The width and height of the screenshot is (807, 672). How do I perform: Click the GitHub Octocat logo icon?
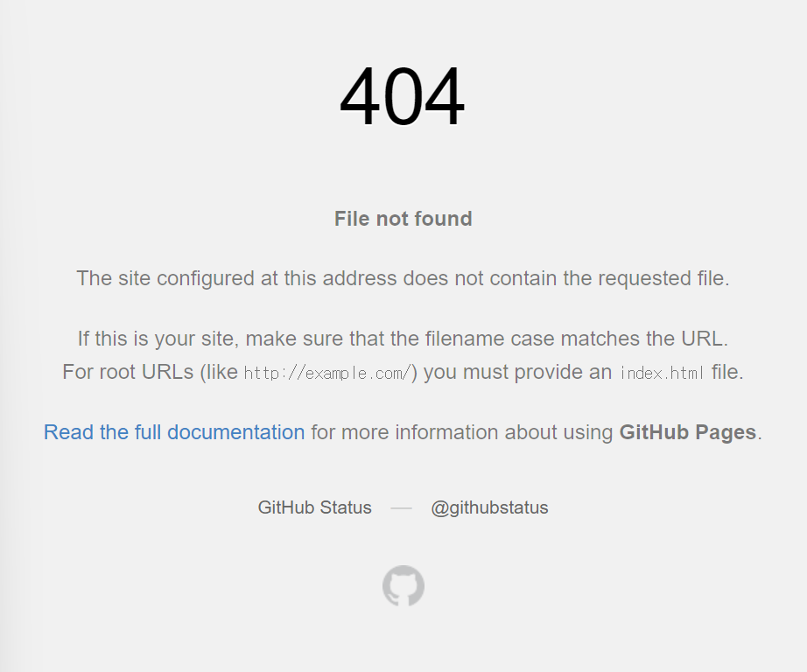pos(403,585)
